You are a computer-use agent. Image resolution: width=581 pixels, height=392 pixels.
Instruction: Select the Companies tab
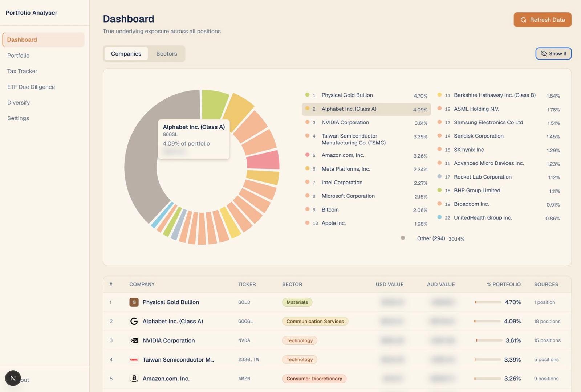[x=126, y=54]
